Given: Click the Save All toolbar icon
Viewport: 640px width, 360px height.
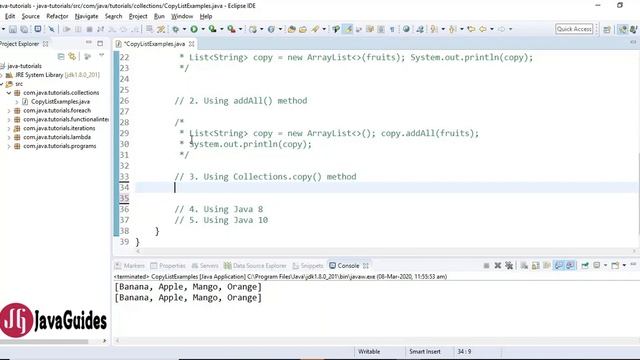Looking at the screenshot, I should [x=24, y=29].
